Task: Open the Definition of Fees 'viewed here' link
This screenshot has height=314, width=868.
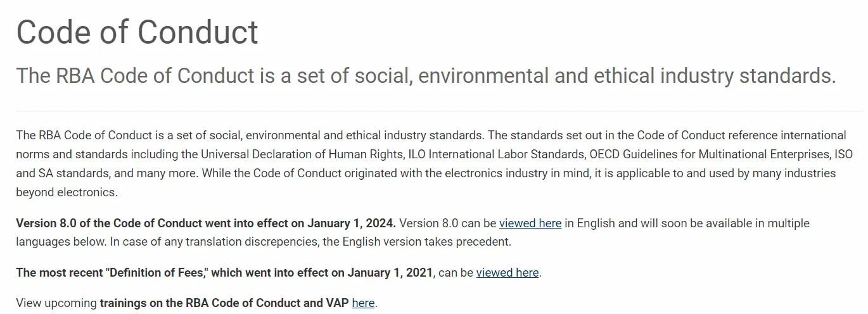Action: (507, 273)
